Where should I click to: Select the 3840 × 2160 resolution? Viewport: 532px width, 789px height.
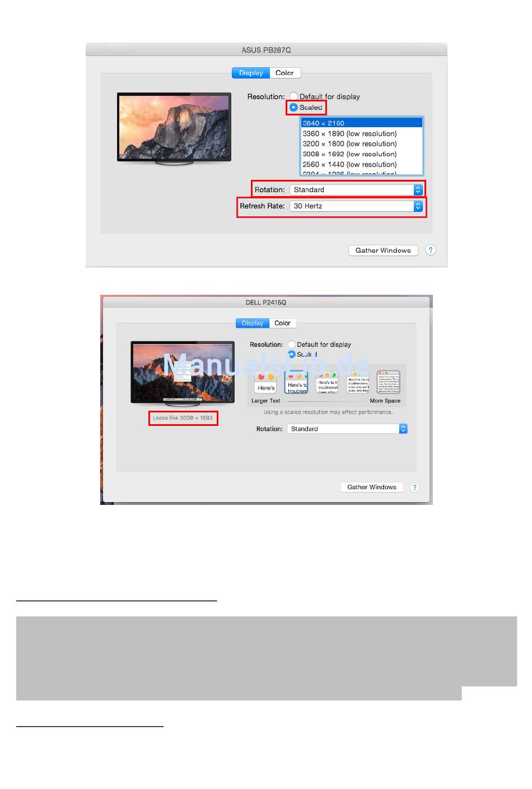(362, 123)
